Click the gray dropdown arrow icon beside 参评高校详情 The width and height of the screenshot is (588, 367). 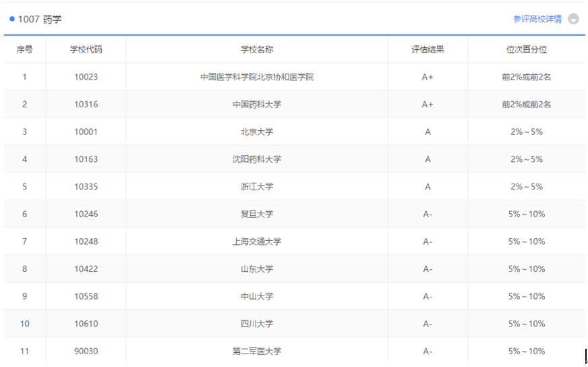(x=573, y=19)
